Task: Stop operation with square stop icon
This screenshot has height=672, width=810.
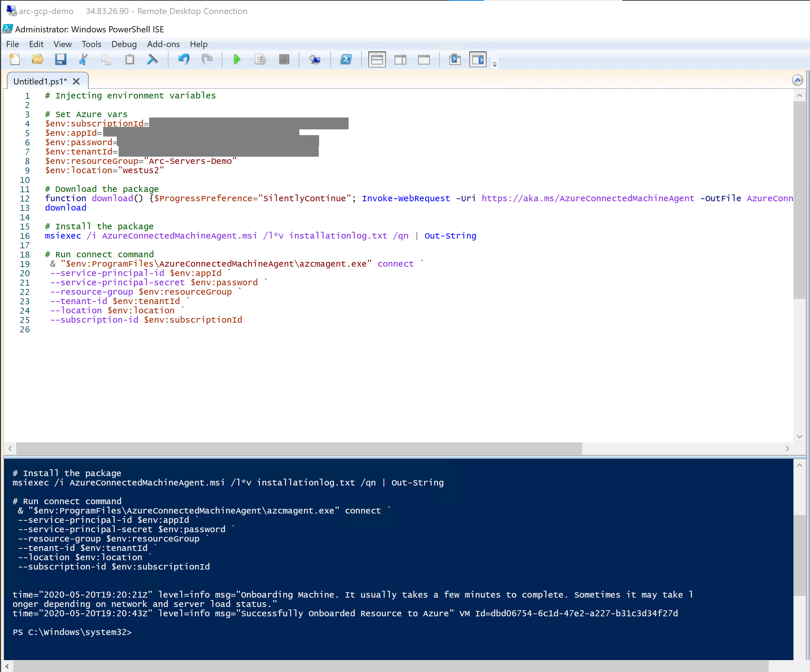Action: [x=284, y=59]
